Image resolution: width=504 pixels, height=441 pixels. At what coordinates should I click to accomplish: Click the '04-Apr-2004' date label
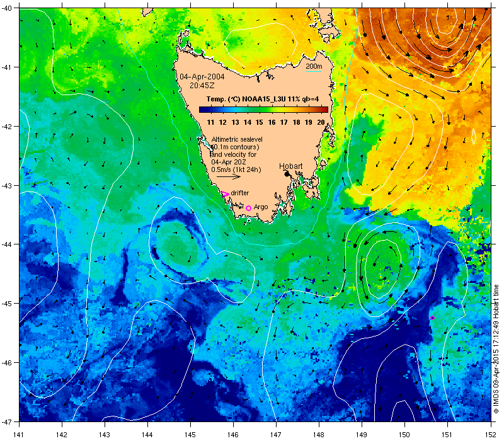(x=202, y=77)
